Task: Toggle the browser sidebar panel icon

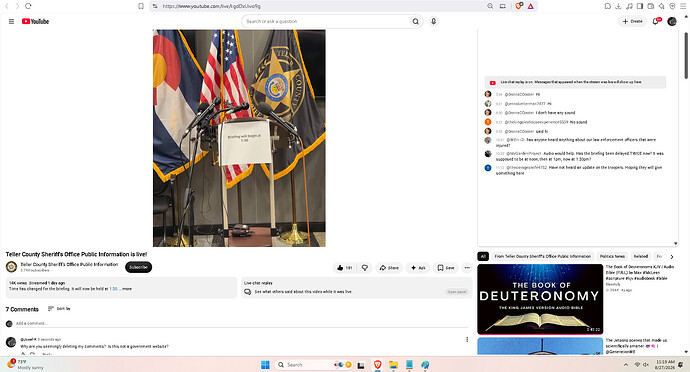Action: 640,6
